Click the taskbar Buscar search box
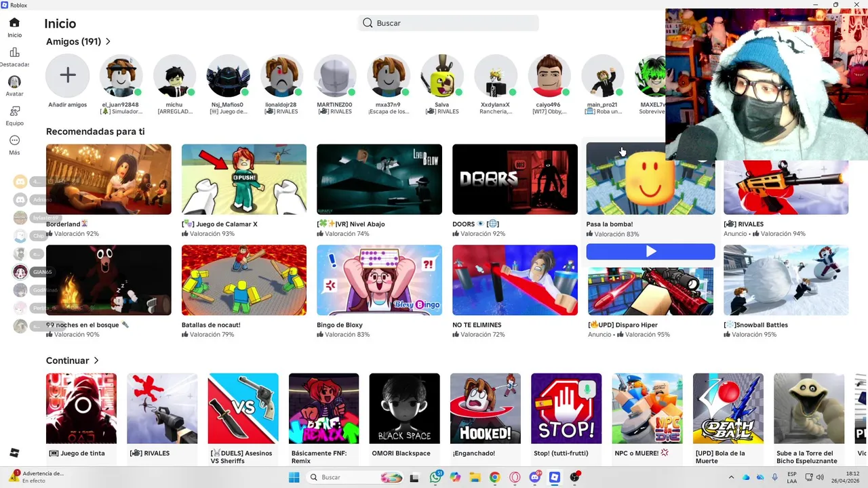Viewport: 868px width, 488px height. (354, 477)
